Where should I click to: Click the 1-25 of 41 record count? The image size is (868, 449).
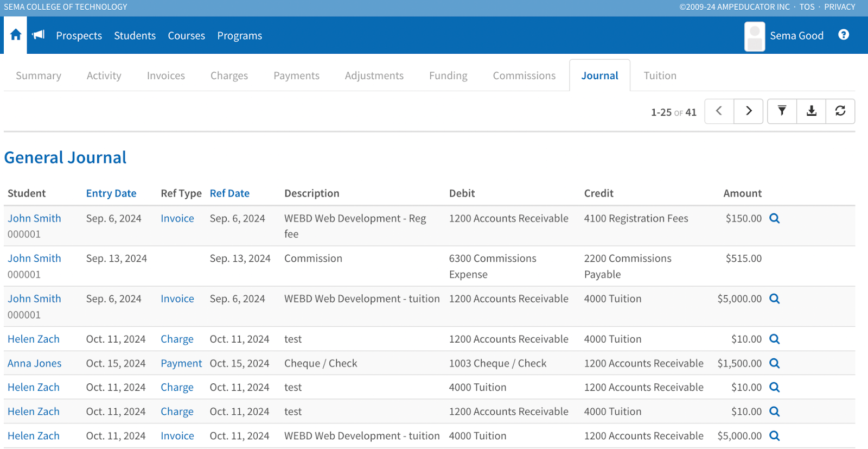tap(674, 112)
